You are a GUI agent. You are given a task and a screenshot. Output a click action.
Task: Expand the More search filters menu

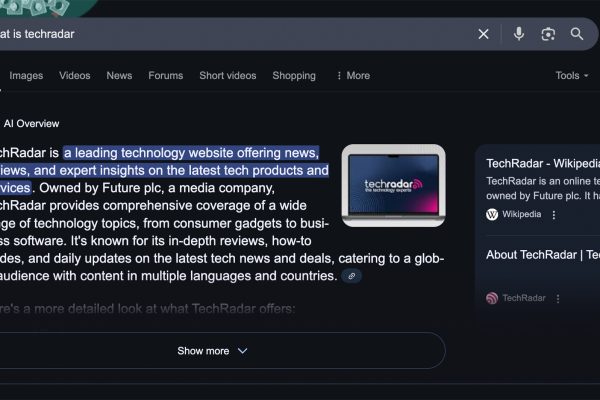click(x=353, y=76)
